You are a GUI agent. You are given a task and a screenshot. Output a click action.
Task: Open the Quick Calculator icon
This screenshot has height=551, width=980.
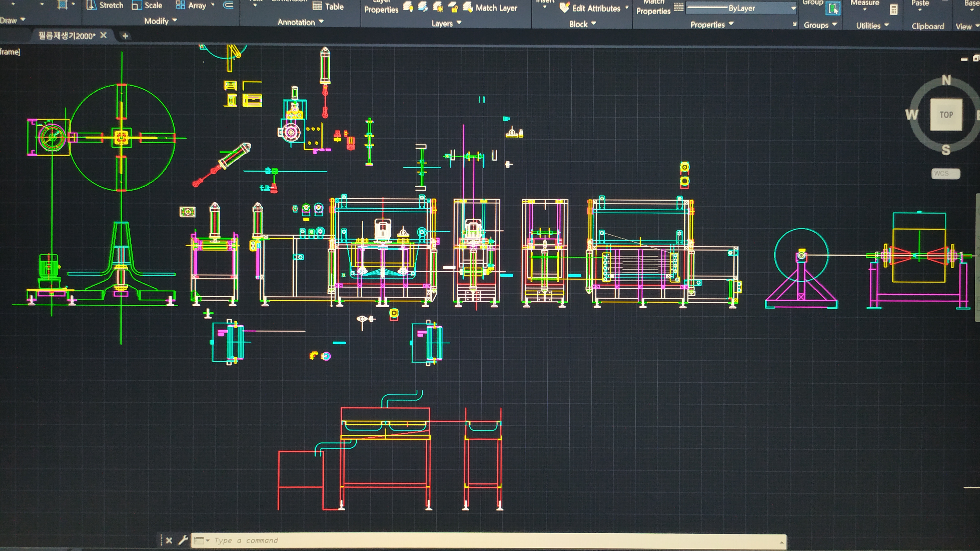pos(894,10)
